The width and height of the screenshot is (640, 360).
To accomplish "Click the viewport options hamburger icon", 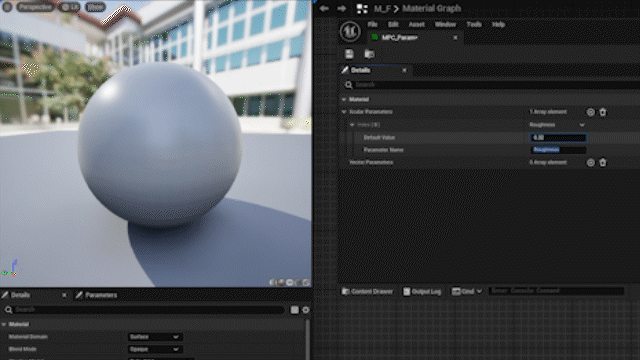I will point(7,7).
